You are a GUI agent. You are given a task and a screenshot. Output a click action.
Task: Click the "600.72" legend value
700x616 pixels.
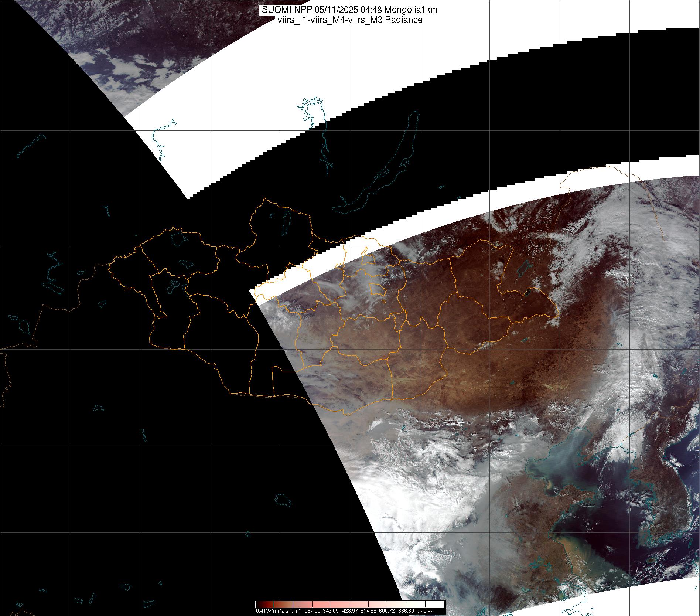pos(387,611)
